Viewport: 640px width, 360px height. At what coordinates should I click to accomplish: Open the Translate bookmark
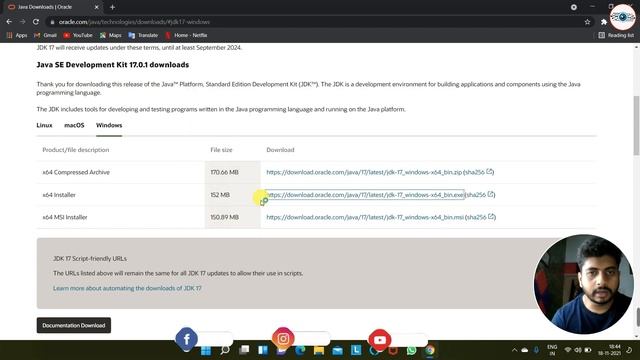[x=143, y=36]
